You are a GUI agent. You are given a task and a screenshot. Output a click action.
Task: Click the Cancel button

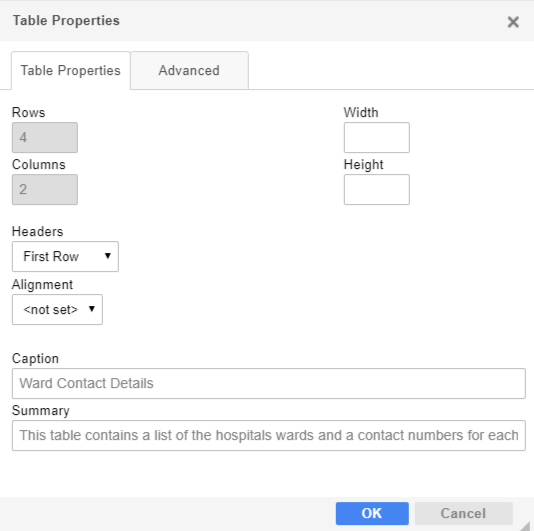click(464, 513)
